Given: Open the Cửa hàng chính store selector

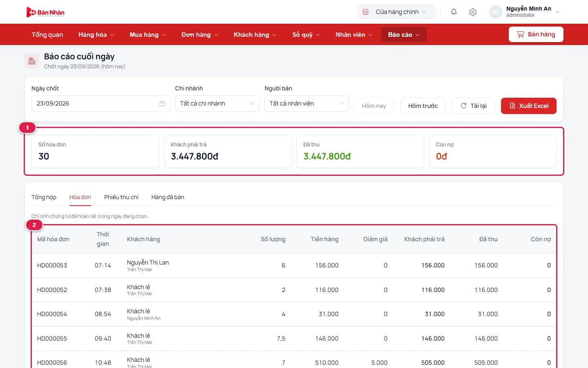Looking at the screenshot, I should (396, 12).
